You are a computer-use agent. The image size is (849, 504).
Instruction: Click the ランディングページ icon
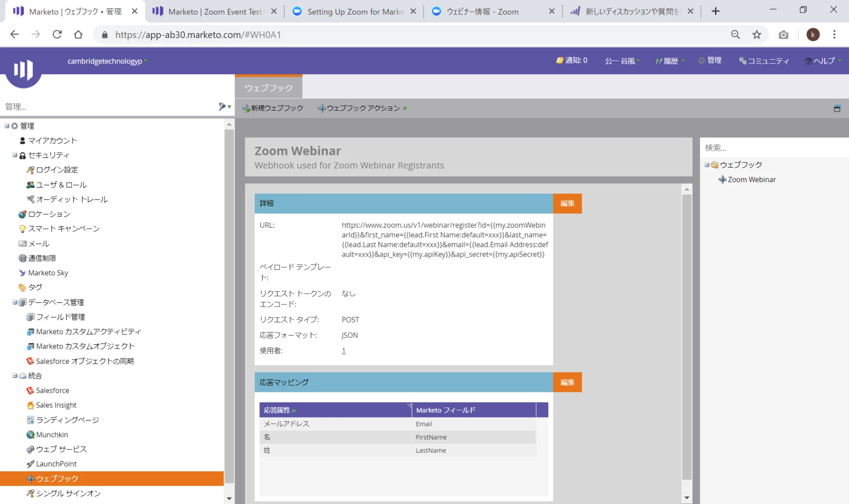tap(30, 420)
